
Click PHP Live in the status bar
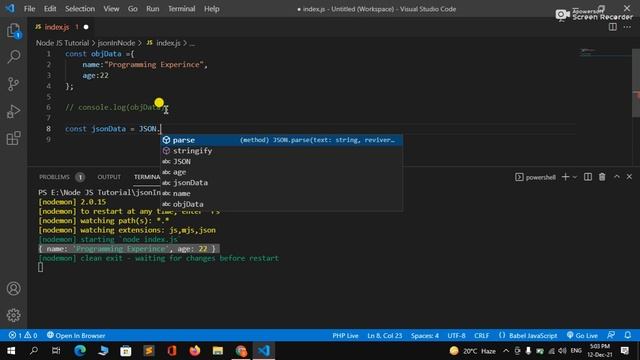(x=345, y=336)
